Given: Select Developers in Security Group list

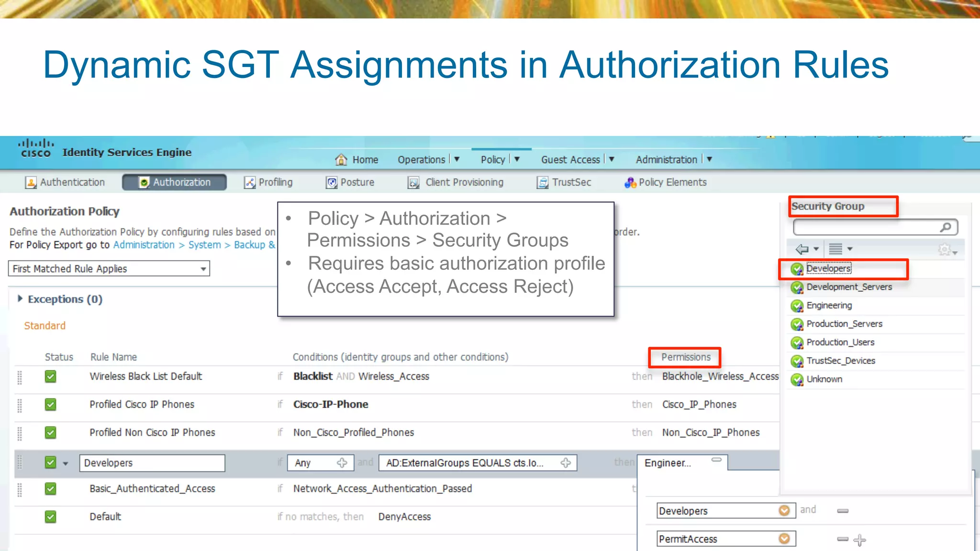Looking at the screenshot, I should (x=828, y=268).
